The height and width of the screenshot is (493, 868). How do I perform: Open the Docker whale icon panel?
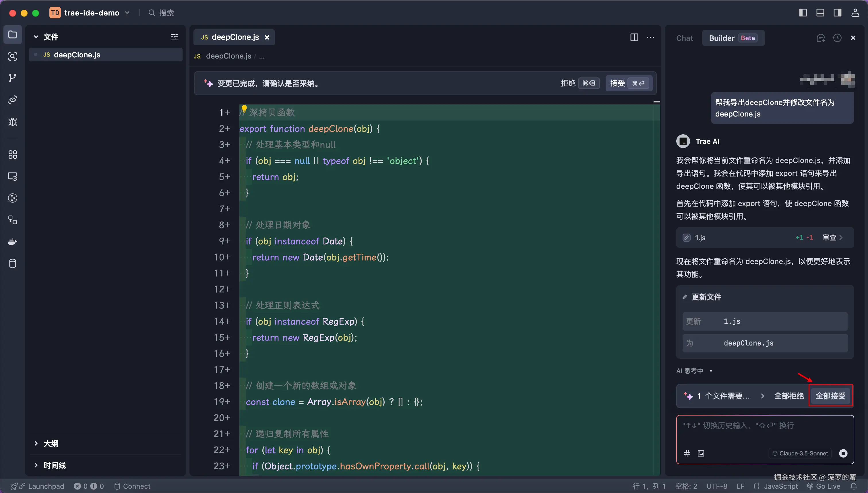click(x=13, y=242)
